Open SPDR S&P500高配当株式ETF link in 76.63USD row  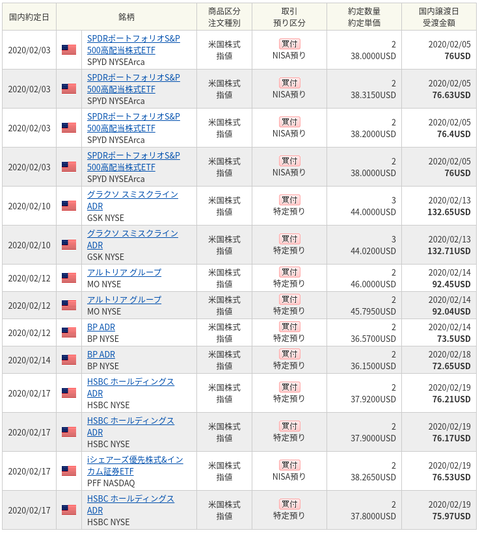pos(134,83)
